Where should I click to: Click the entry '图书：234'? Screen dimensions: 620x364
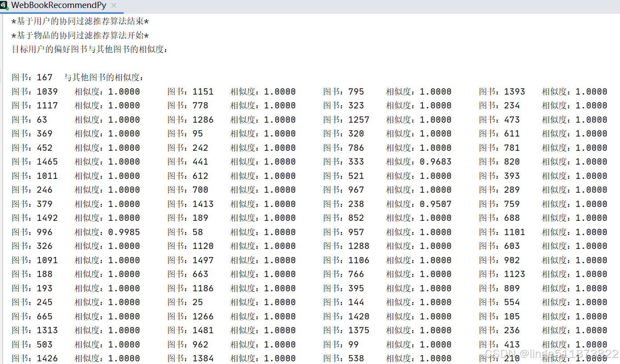coord(499,106)
